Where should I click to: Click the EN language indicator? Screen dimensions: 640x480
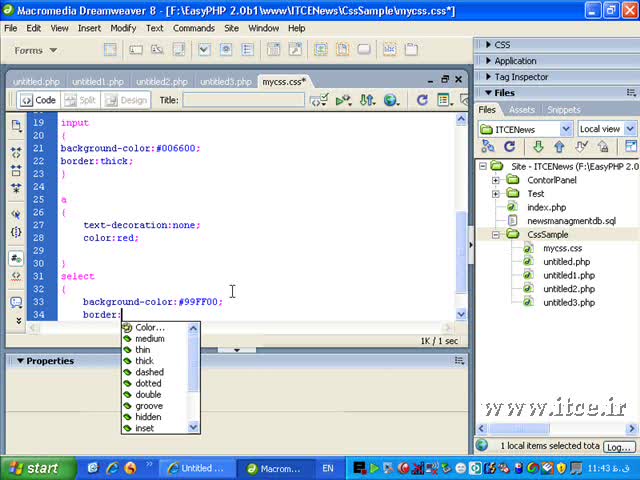click(328, 469)
